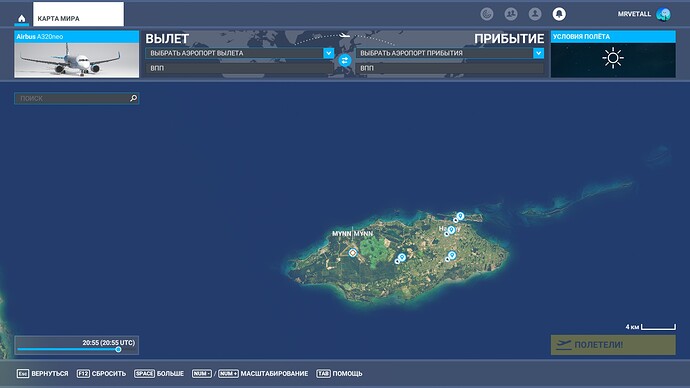
Task: Click the time-of-day slider handle
Action: point(118,349)
